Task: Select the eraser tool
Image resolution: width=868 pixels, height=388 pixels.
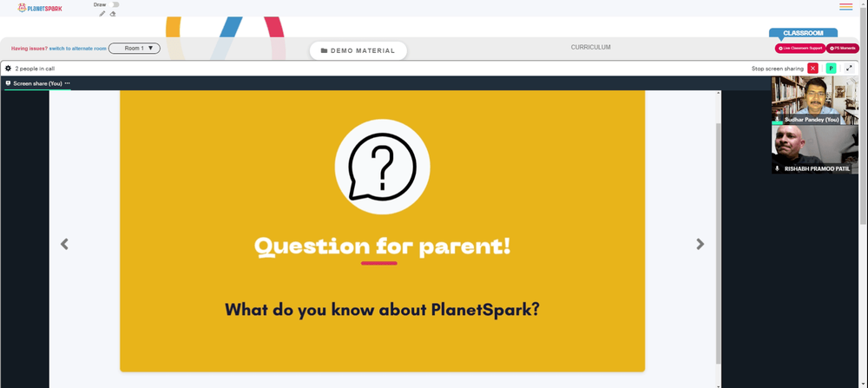Action: click(x=113, y=14)
